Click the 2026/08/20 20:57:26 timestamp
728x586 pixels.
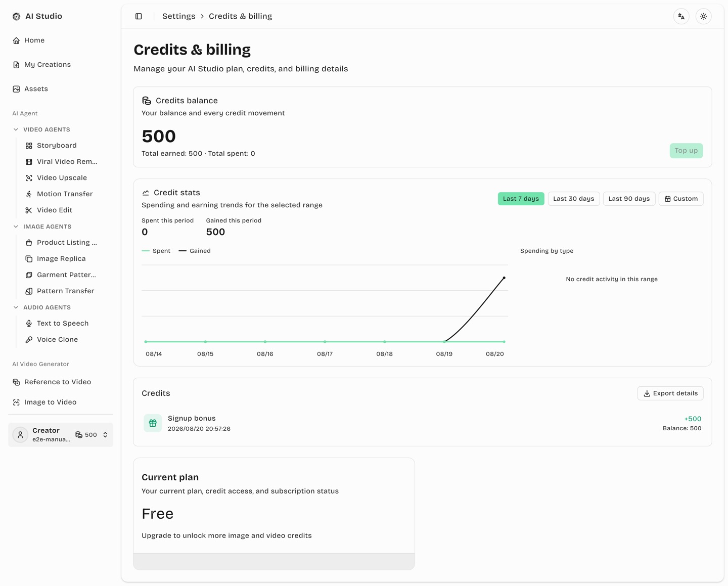coord(199,429)
